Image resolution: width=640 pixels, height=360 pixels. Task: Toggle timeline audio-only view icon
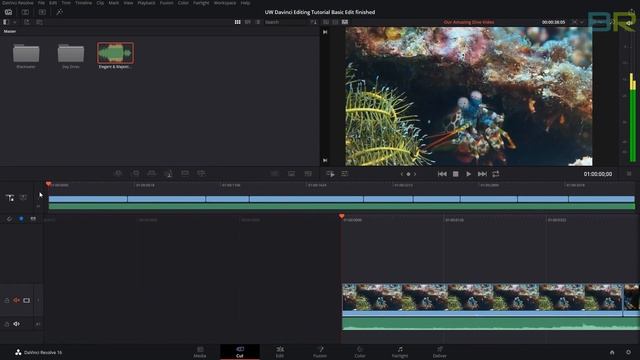(x=23, y=198)
